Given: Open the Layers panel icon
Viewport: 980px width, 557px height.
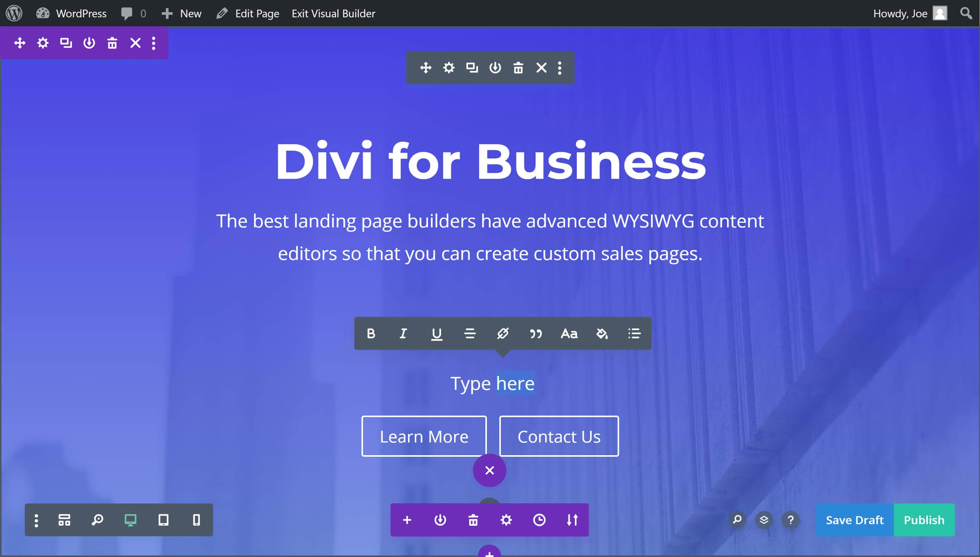Looking at the screenshot, I should click(764, 519).
